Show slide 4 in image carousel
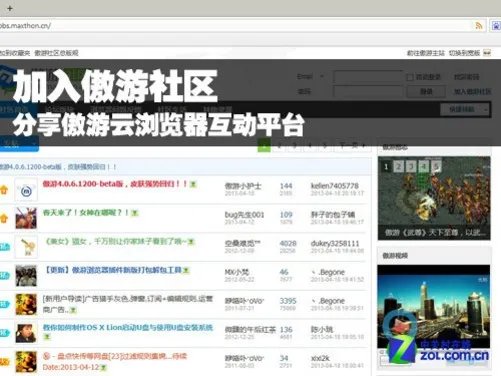 click(x=424, y=166)
